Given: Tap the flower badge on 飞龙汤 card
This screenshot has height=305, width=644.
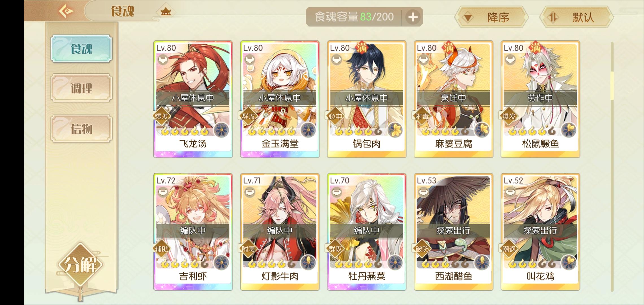Looking at the screenshot, I should (222, 130).
